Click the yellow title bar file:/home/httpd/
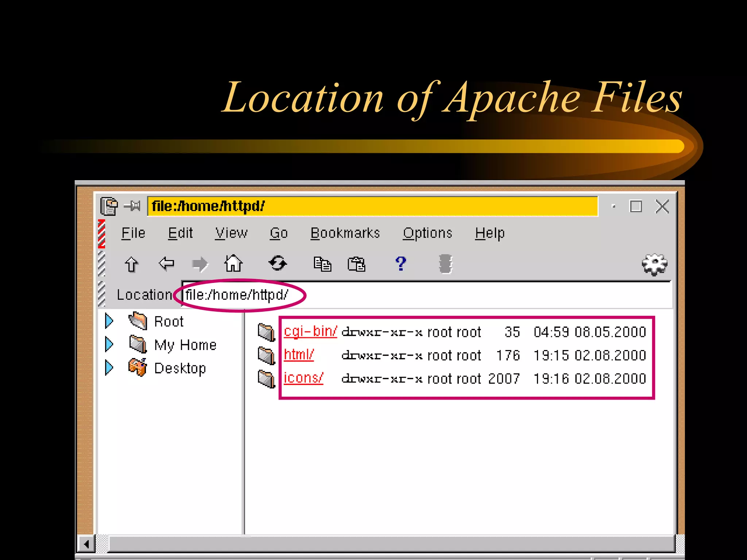The width and height of the screenshot is (747, 560). (372, 206)
